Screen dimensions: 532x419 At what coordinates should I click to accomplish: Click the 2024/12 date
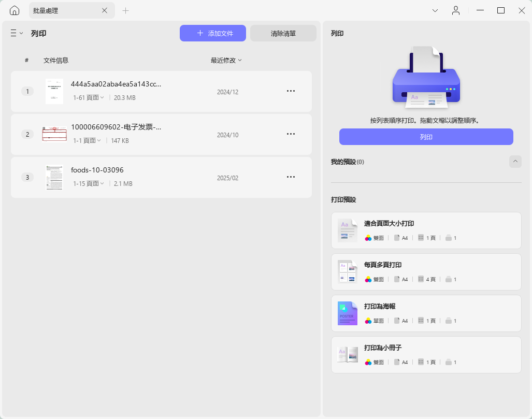pos(227,92)
